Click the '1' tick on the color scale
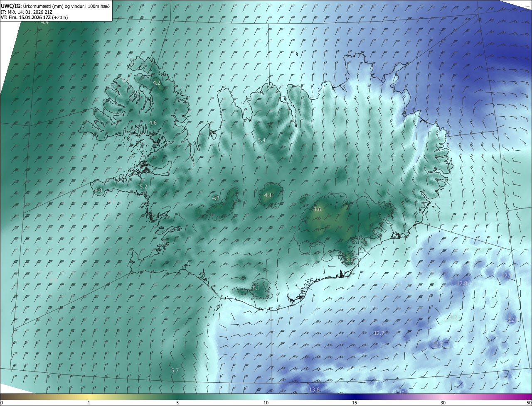The image size is (532, 406). click(x=89, y=403)
